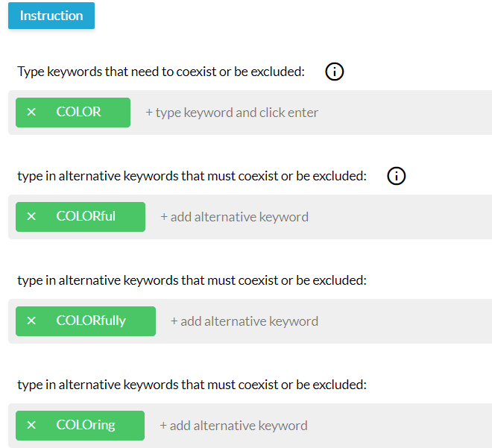
Task: Select the green COLOR keyword tag text
Action: pyautogui.click(x=78, y=112)
